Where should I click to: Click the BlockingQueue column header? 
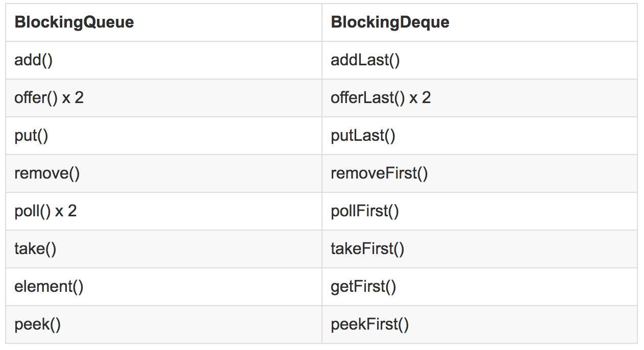coord(75,22)
